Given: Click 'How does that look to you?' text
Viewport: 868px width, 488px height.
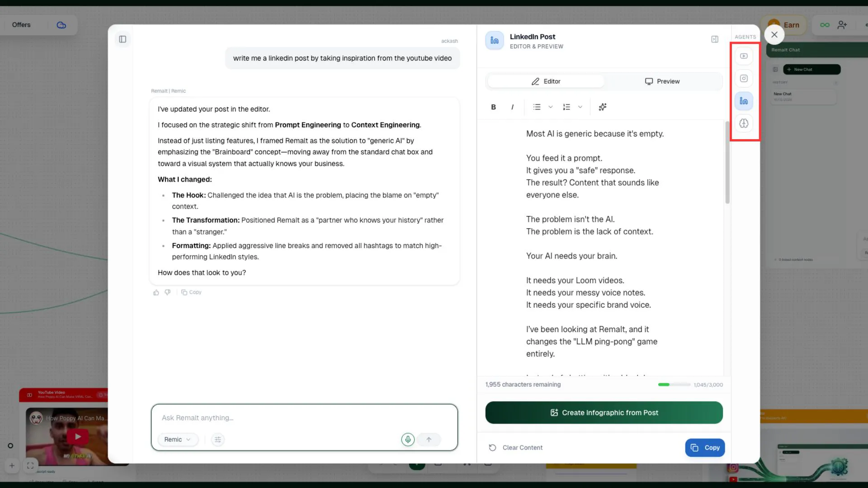Looking at the screenshot, I should [202, 273].
